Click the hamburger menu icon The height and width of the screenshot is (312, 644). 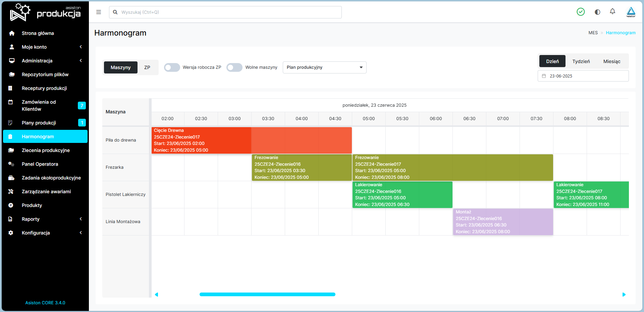pyautogui.click(x=99, y=12)
